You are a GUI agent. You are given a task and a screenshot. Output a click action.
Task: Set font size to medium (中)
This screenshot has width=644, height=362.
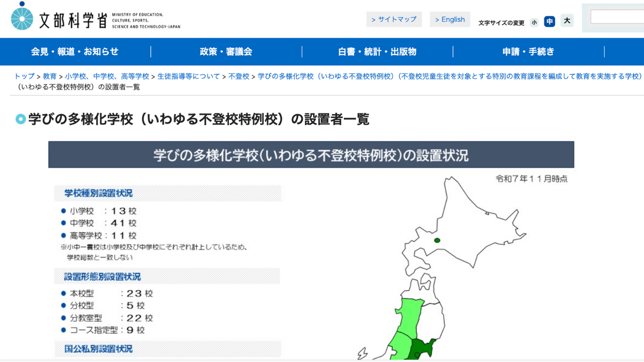pos(549,21)
